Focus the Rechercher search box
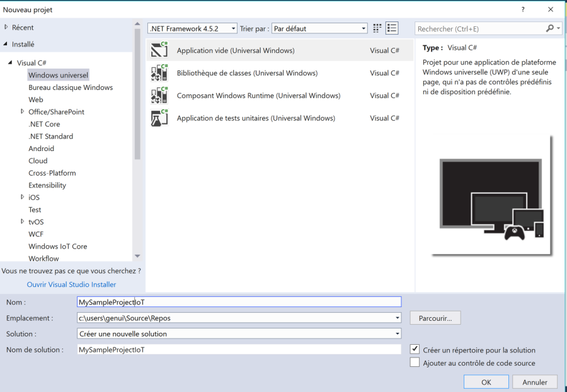Screen dimensions: 567x392 480,28
